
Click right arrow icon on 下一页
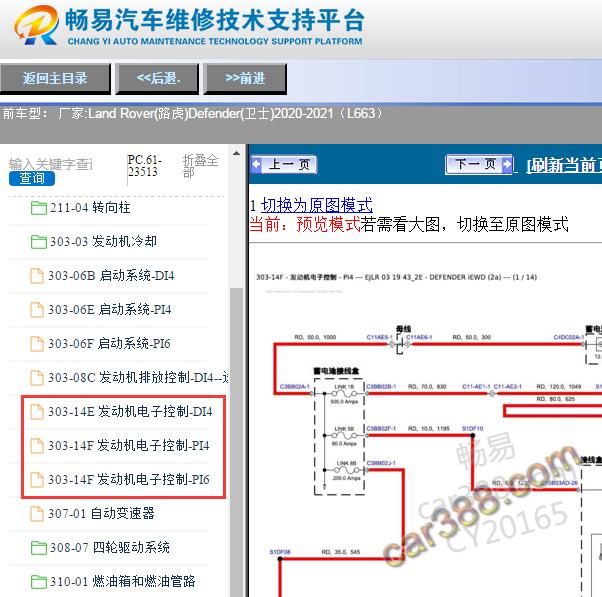click(507, 165)
